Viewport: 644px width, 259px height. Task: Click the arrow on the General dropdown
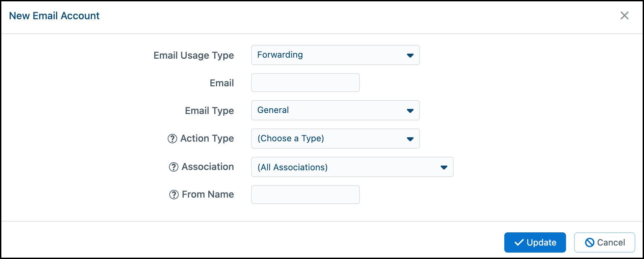tap(410, 111)
